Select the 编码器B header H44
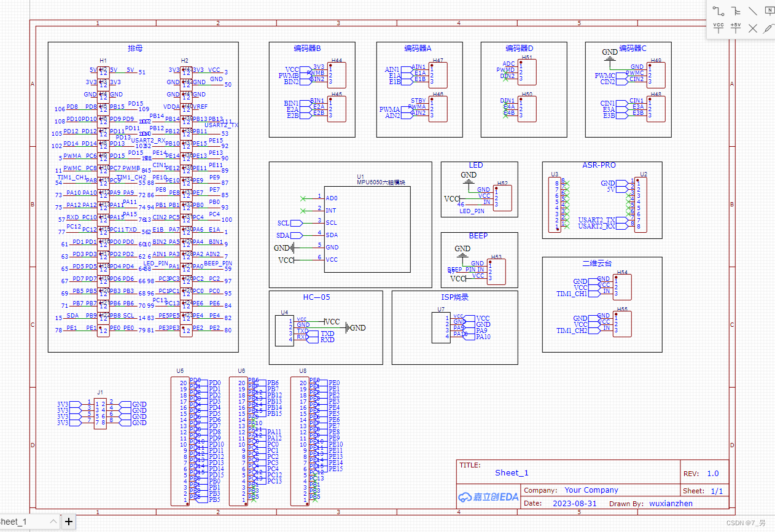This screenshot has height=532, width=775. (337, 74)
